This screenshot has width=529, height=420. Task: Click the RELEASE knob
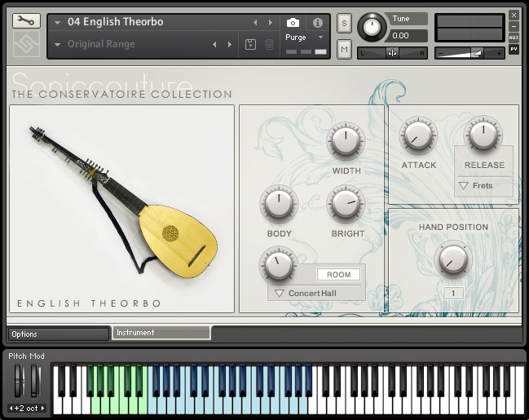pos(483,135)
